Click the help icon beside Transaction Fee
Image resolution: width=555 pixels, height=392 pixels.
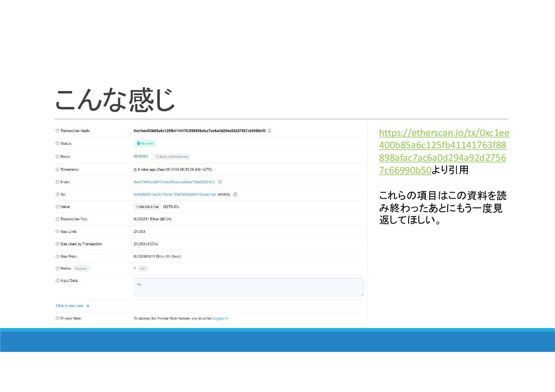pyautogui.click(x=57, y=219)
